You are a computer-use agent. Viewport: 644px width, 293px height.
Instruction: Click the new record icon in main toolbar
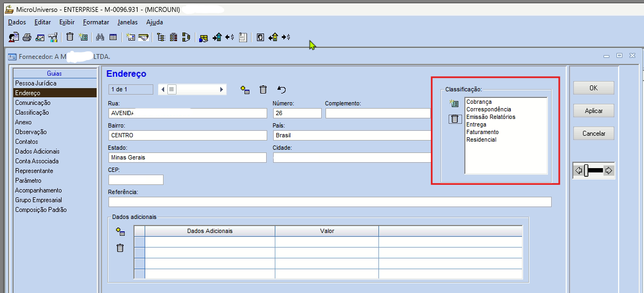[83, 37]
